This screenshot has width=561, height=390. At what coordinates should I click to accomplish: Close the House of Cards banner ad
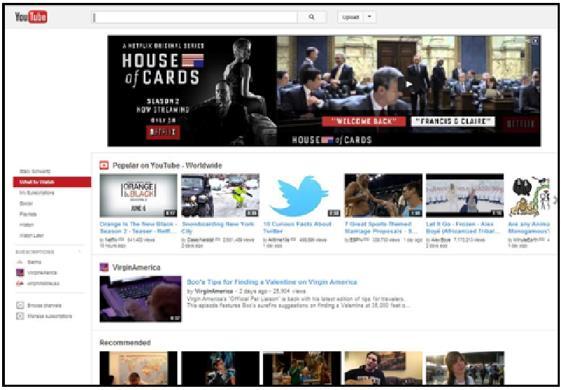535,41
